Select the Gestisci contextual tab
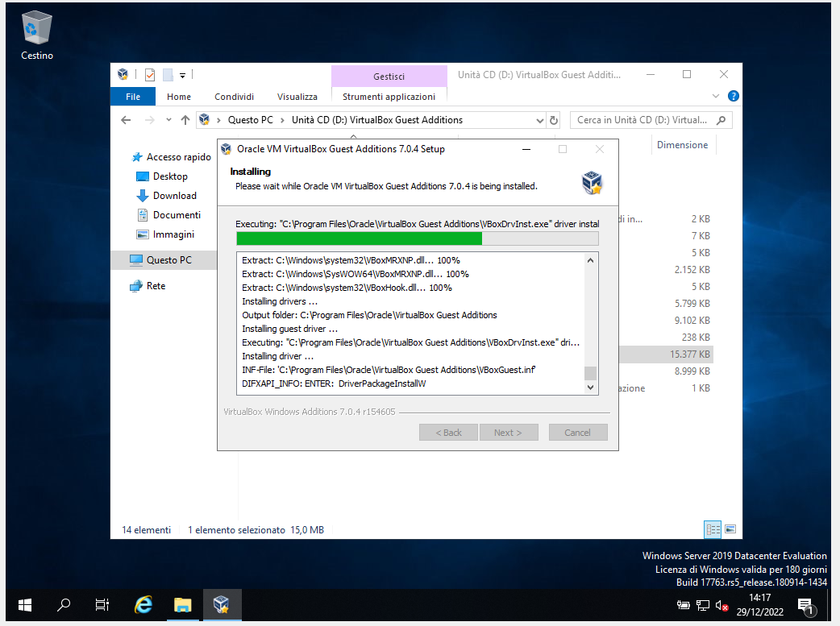 click(x=389, y=77)
